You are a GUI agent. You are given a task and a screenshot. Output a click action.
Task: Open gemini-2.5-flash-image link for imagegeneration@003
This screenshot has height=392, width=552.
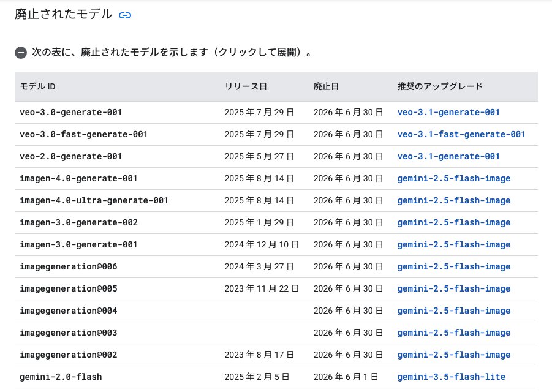[454, 333]
